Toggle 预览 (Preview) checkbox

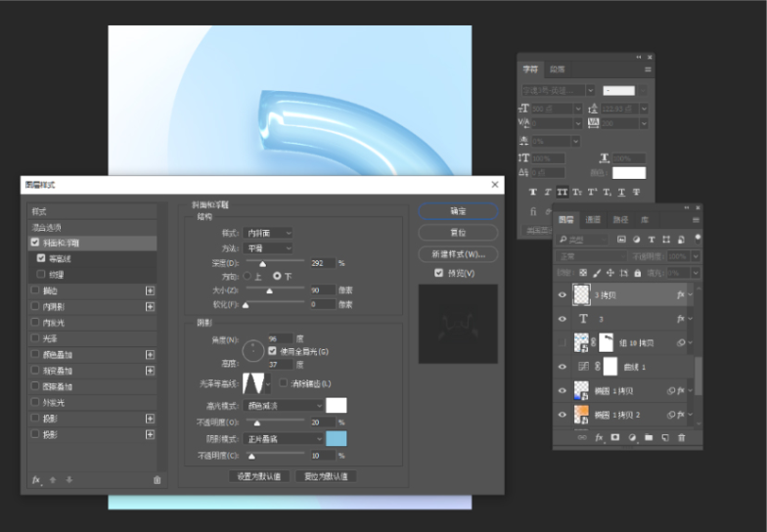pos(438,273)
